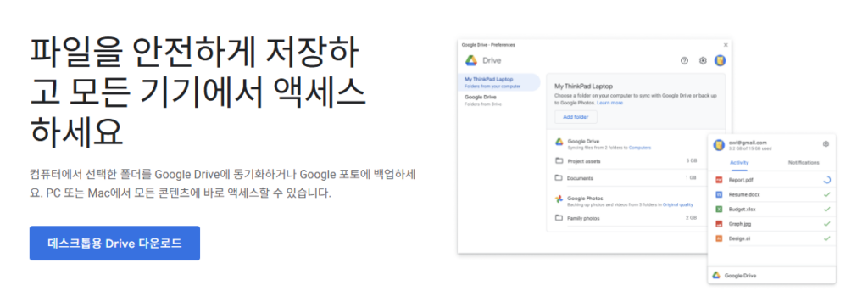Open the help question mark icon

point(684,61)
